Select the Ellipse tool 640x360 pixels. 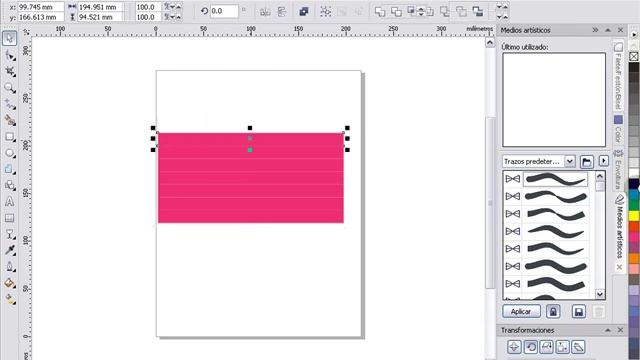9,153
